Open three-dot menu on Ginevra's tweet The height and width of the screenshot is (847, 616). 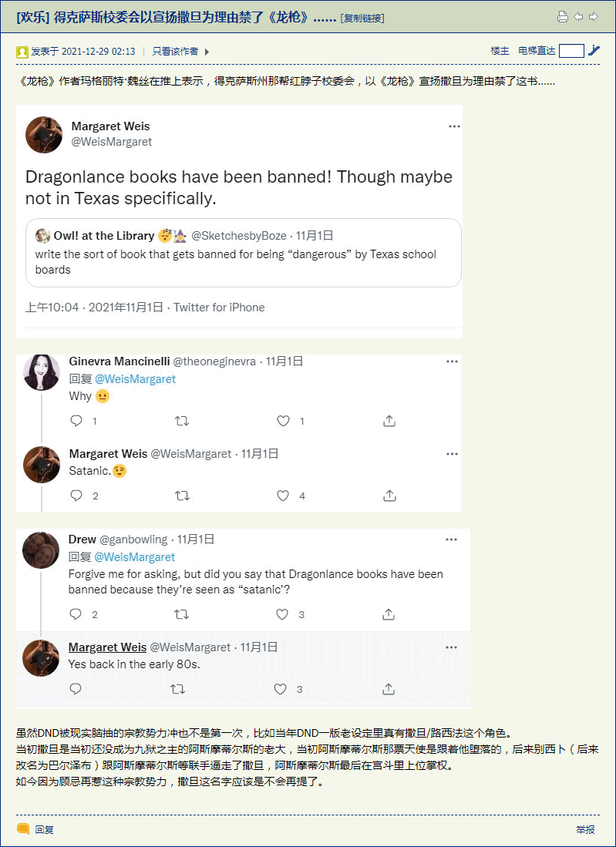(x=452, y=361)
